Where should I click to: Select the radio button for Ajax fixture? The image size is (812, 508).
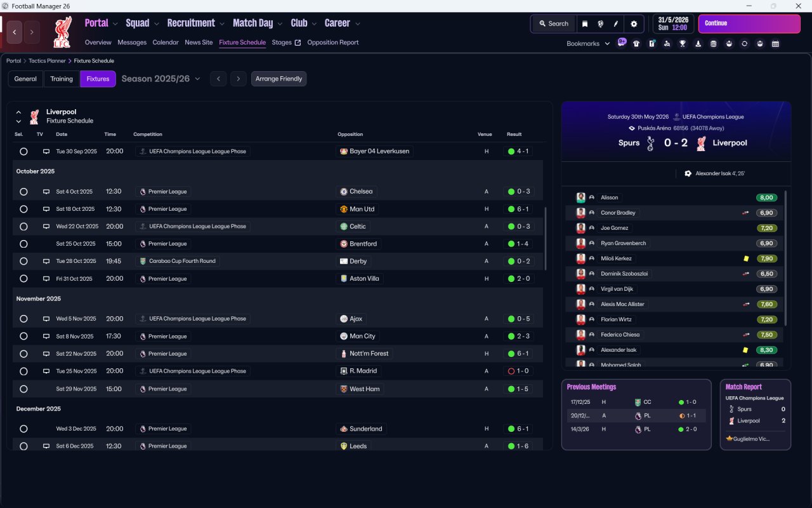tap(23, 319)
